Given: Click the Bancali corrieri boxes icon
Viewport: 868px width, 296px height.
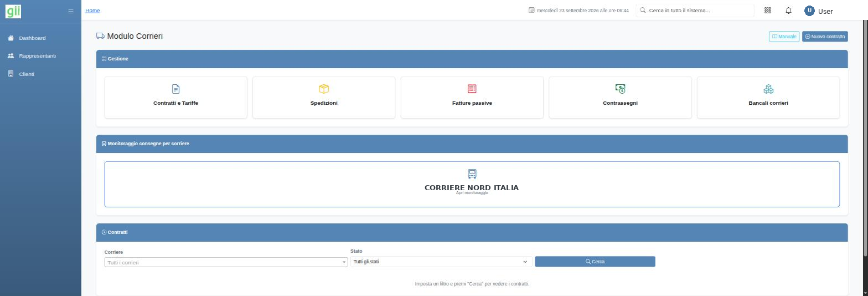Looking at the screenshot, I should coord(768,89).
